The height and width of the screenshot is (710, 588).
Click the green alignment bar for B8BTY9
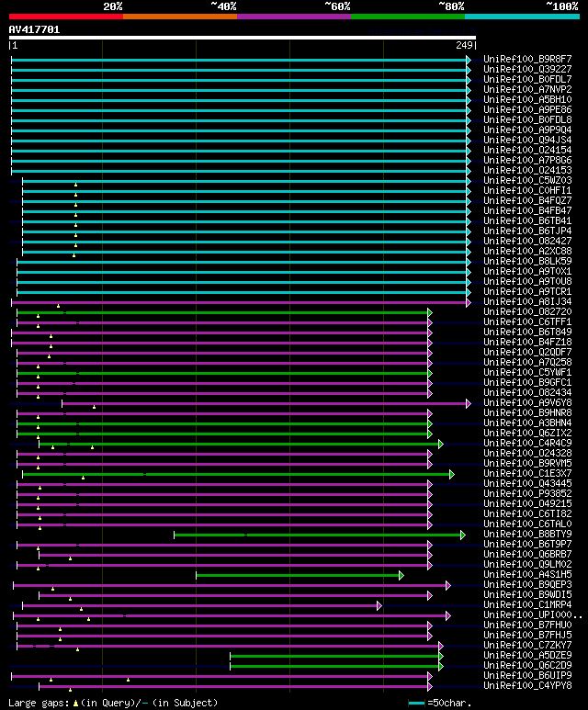pyautogui.click(x=317, y=535)
